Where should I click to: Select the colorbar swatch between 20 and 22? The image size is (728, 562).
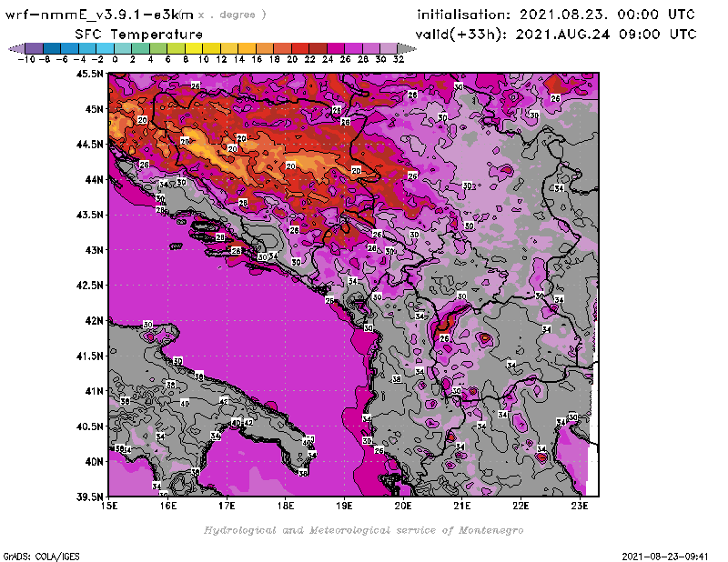[x=300, y=48]
